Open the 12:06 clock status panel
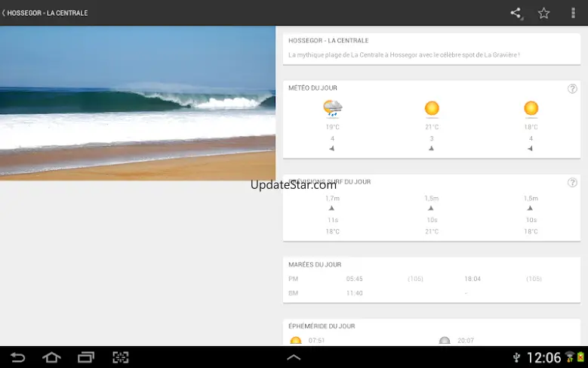588x368 pixels. coord(543,357)
